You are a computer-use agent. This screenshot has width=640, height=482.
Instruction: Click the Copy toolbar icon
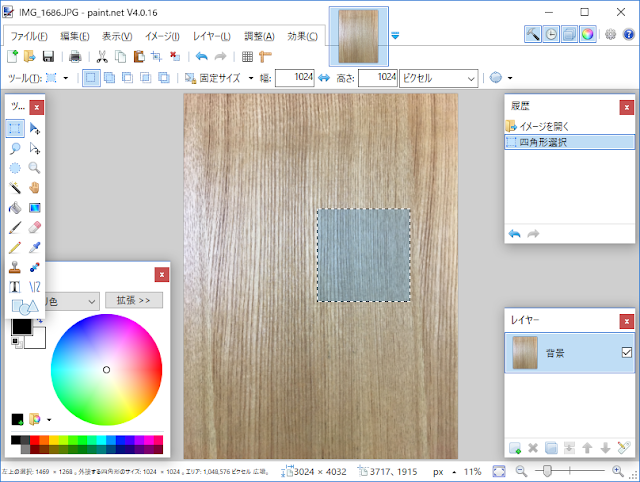(x=120, y=56)
